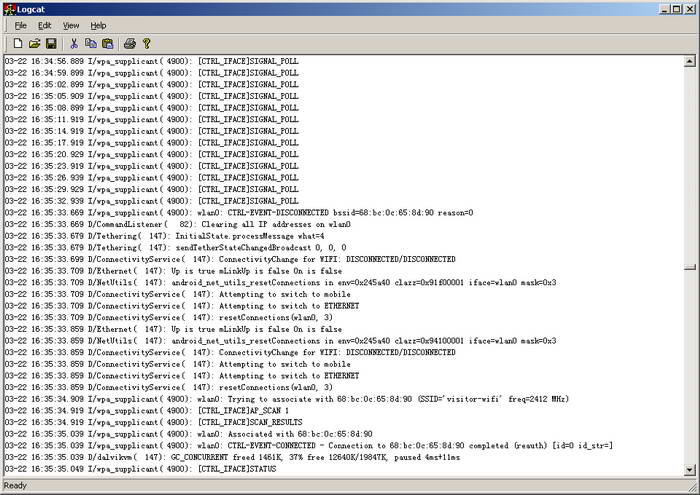700x495 pixels.
Task: Select the SCAN_RESULTS log line
Action: click(x=154, y=422)
